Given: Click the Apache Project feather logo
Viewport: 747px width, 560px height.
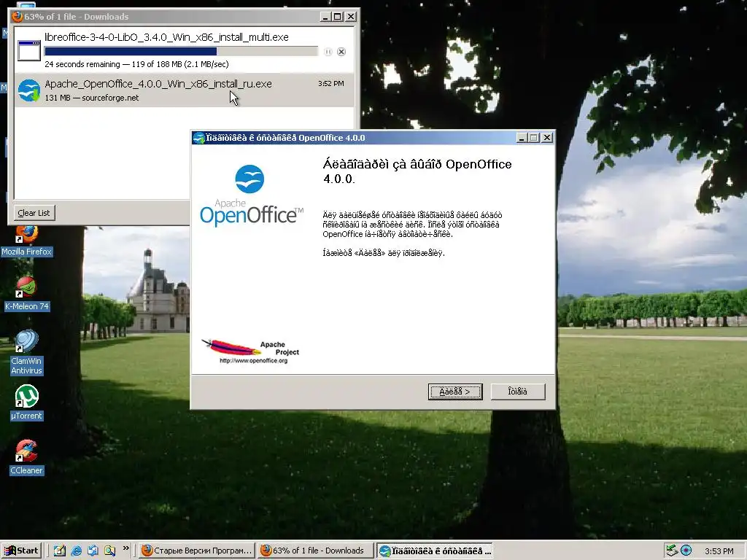Looking at the screenshot, I should [x=251, y=351].
